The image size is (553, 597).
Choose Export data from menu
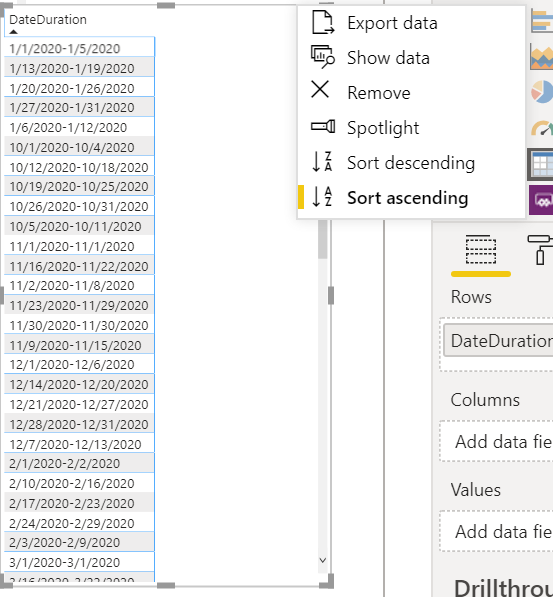click(411, 23)
